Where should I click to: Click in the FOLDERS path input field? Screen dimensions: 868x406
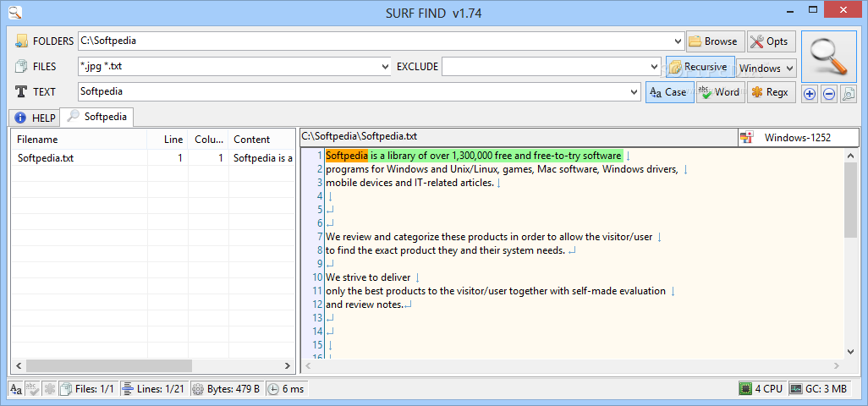376,41
